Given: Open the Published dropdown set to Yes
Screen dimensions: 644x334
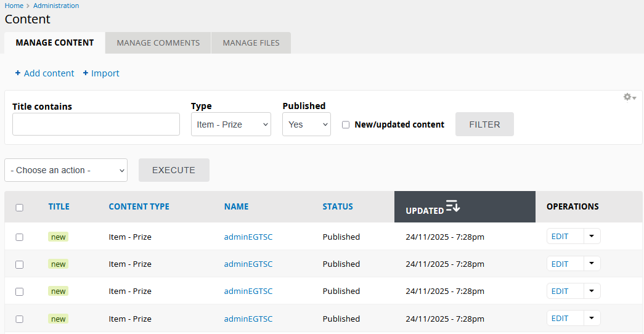Looking at the screenshot, I should pyautogui.click(x=306, y=124).
